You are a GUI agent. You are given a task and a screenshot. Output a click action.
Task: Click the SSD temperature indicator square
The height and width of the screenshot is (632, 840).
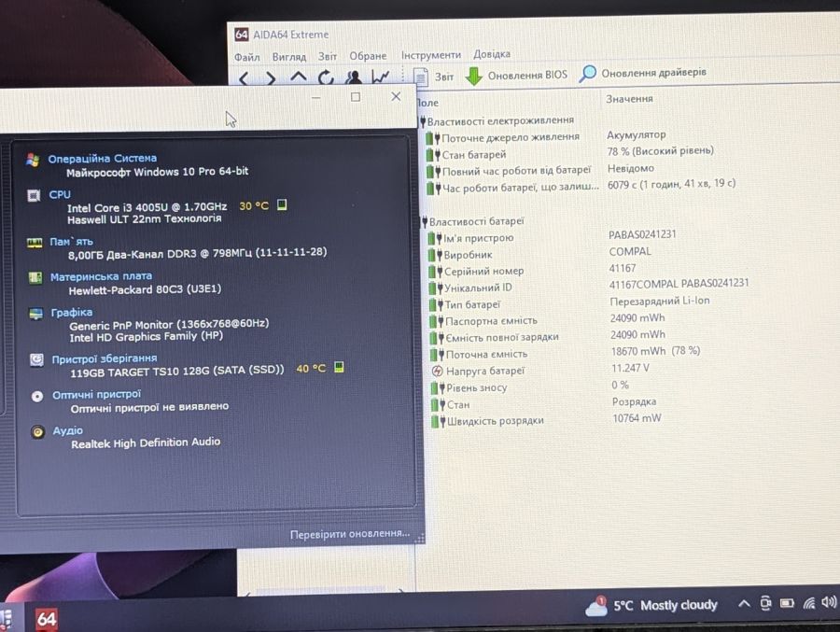(x=339, y=367)
